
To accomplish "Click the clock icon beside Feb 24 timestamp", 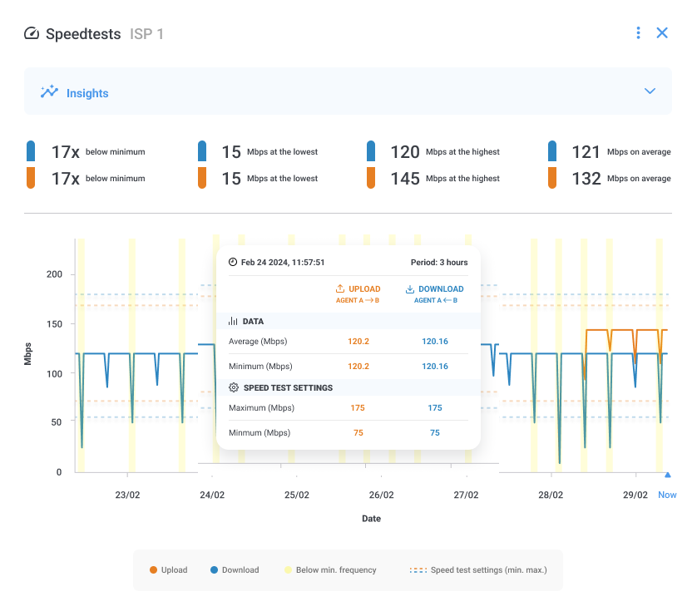I will (234, 261).
